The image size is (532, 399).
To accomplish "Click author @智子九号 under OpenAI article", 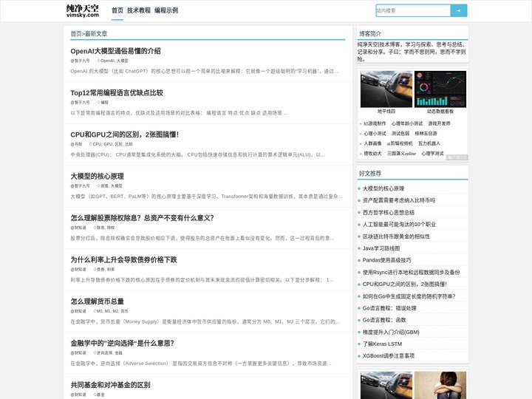I will [80, 61].
